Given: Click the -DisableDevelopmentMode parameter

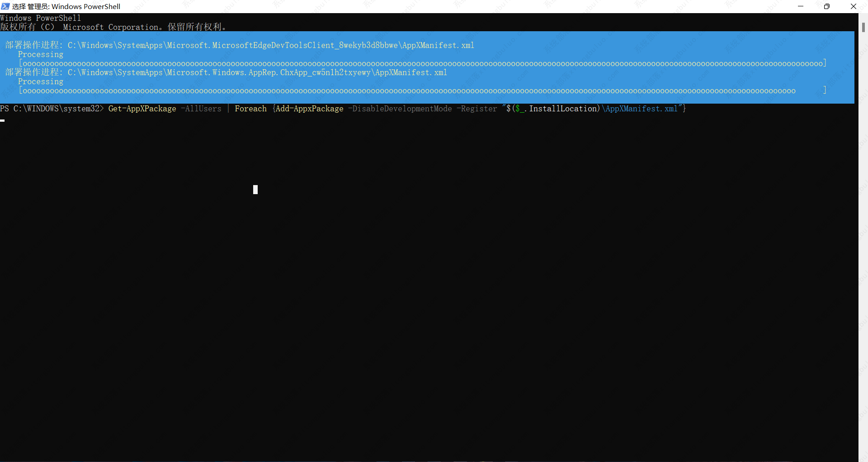Looking at the screenshot, I should coord(400,109).
